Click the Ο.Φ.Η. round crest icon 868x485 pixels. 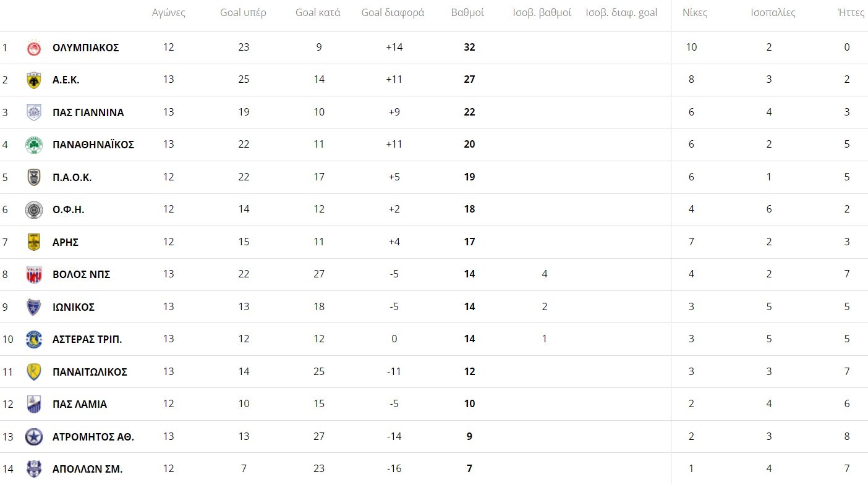[34, 209]
